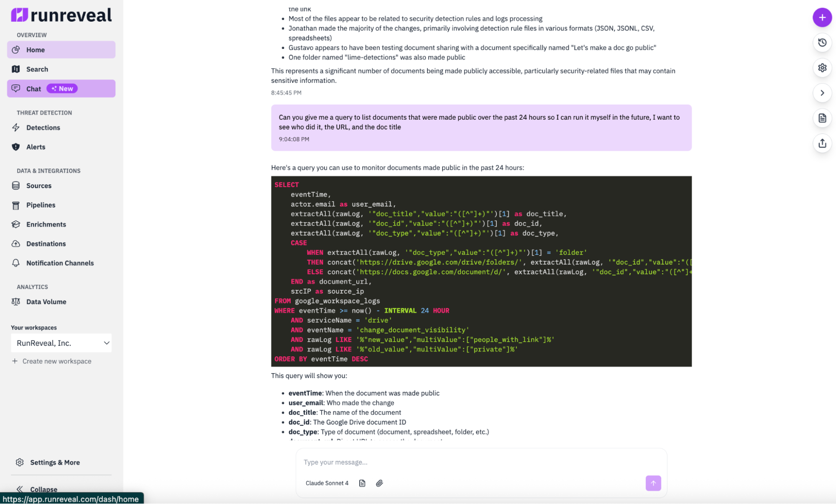Click the 9:04:08 PM timestamp

tap(294, 139)
